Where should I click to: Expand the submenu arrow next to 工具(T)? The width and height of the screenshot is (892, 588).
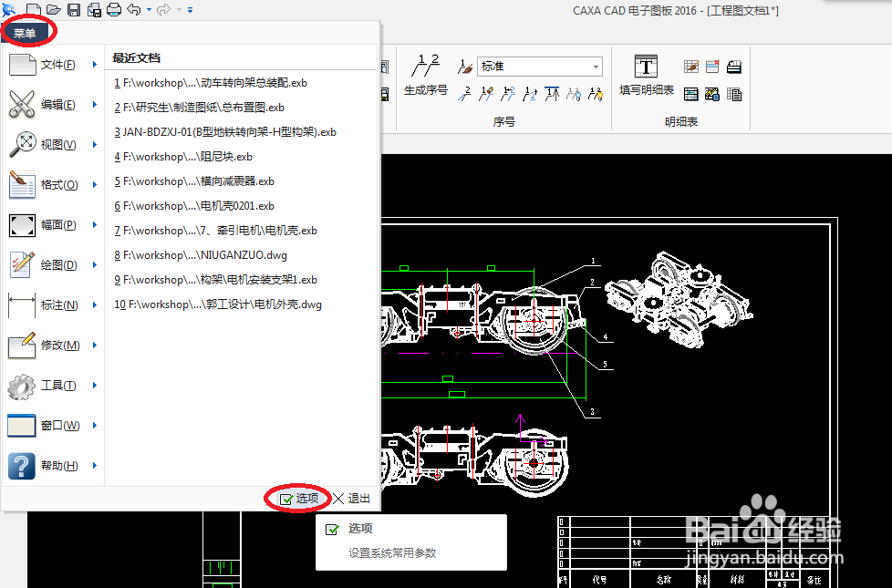[95, 385]
